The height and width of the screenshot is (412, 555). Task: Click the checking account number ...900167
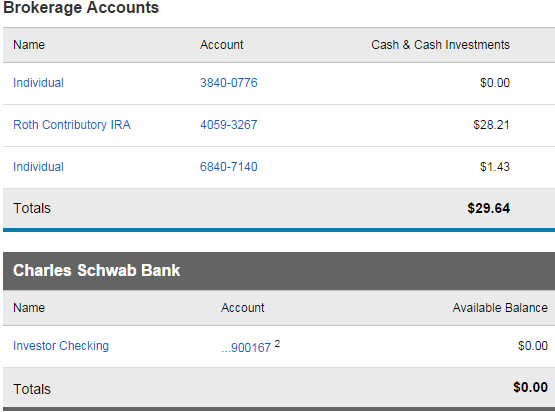pyautogui.click(x=246, y=348)
